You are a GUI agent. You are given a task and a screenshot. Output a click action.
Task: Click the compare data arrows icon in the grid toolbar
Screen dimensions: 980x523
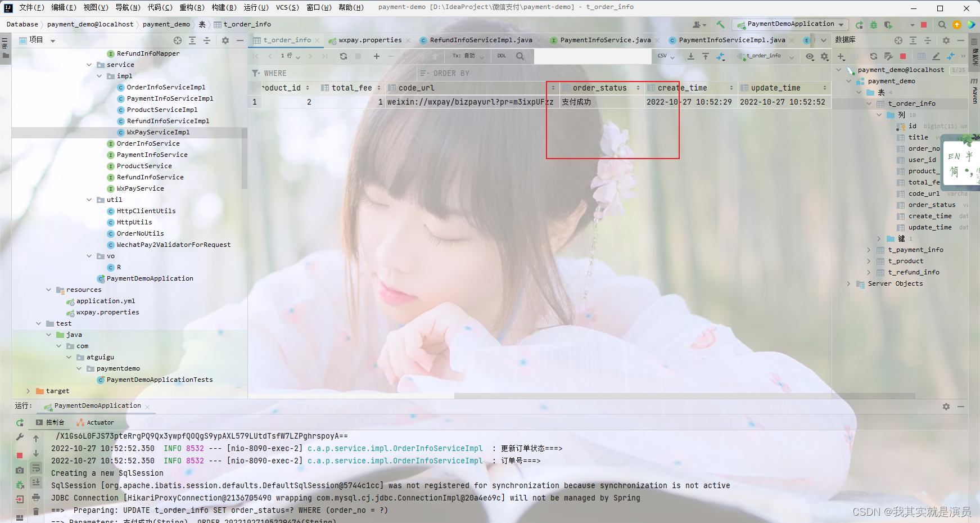point(721,56)
